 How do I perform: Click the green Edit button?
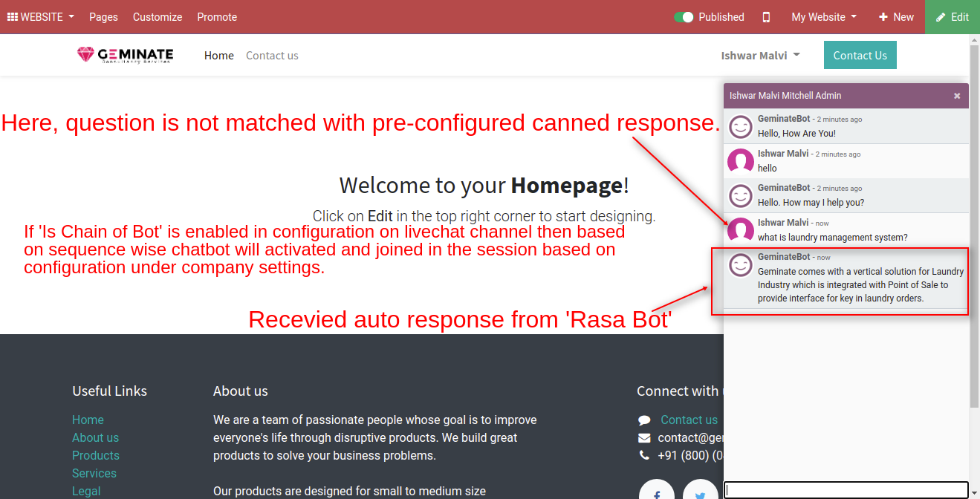953,17
